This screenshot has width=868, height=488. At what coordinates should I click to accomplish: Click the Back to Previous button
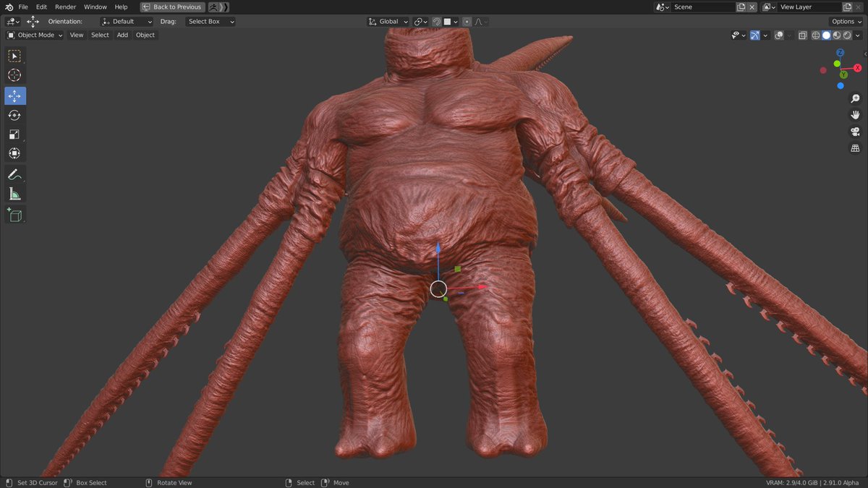coord(171,7)
